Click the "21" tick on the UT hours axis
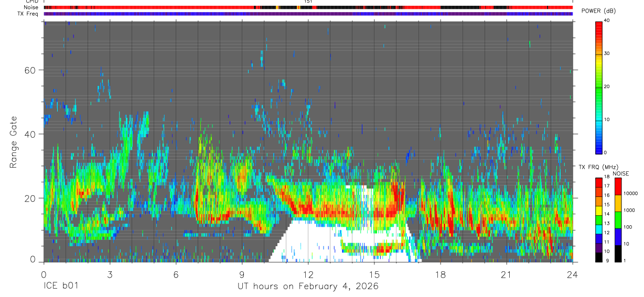Screen dimensions: 644x297 click(x=506, y=274)
